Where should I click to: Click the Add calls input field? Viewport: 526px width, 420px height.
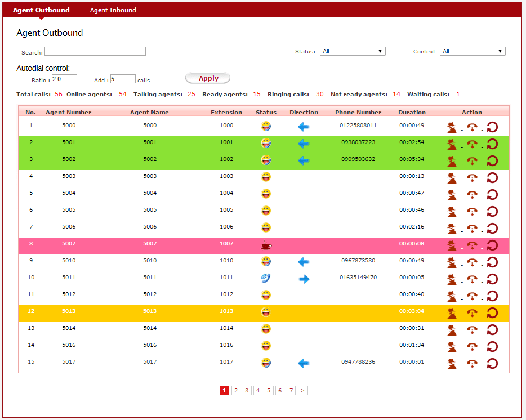[123, 79]
